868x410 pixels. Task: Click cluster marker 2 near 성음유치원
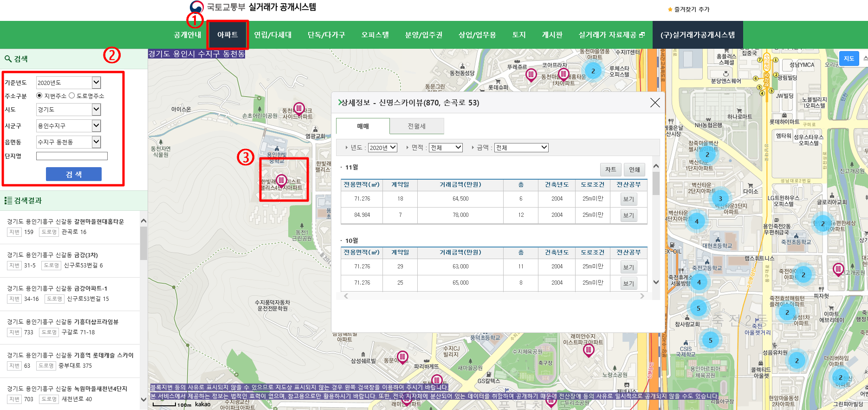[797, 360]
